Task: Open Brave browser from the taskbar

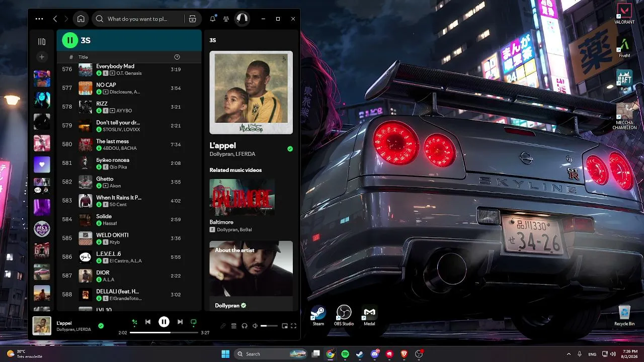Action: coord(404,354)
